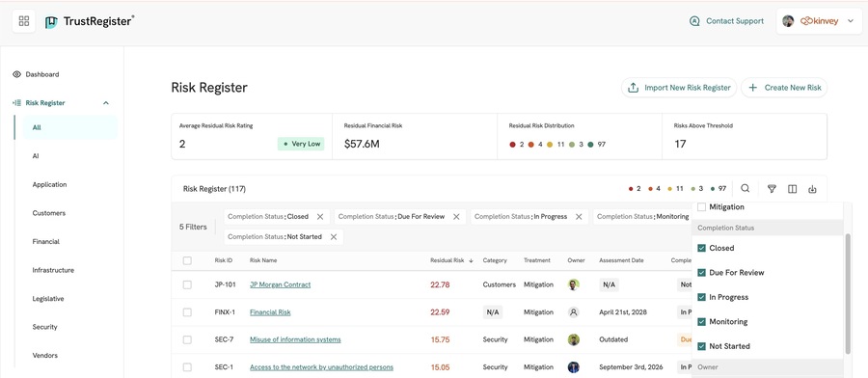Click owner avatar for JP Morgan Contract row
Image resolution: width=868 pixels, height=378 pixels.
pos(574,284)
